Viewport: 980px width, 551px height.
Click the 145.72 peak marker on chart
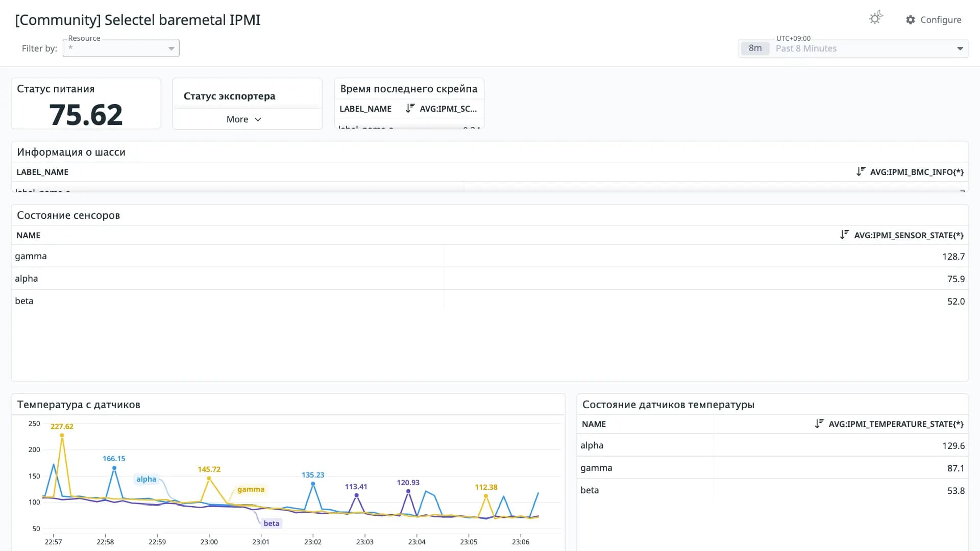209,478
